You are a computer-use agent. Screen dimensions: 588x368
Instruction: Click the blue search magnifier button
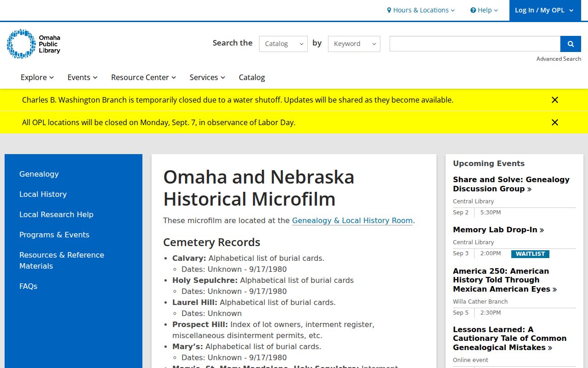571,44
